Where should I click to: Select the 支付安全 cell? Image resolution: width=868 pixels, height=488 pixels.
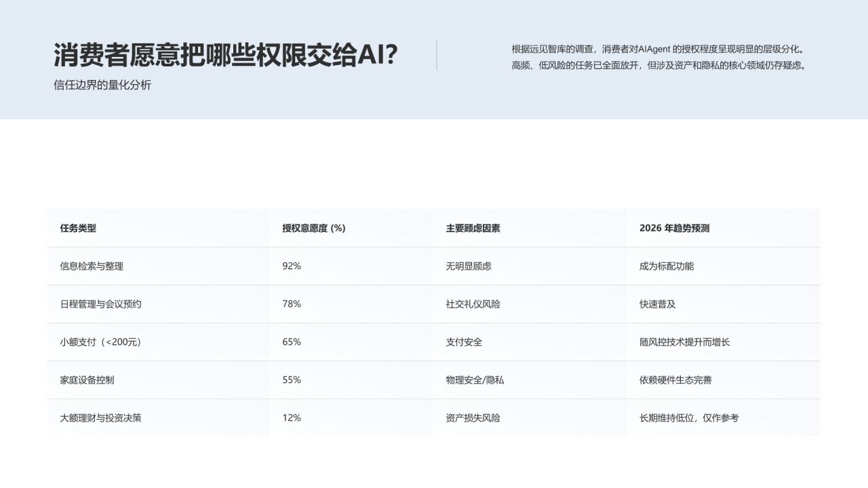point(530,342)
